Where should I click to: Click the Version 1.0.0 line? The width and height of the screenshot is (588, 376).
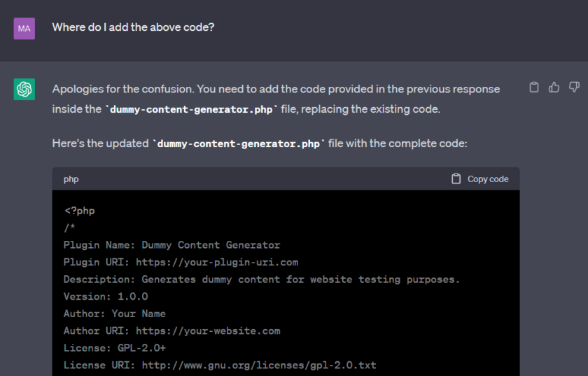coord(106,297)
